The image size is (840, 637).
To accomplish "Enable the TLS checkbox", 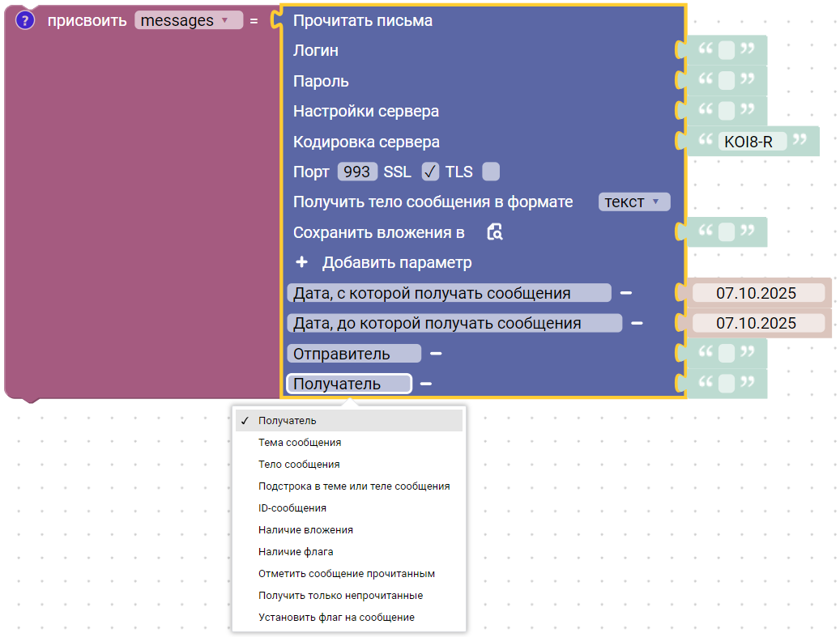I will click(x=490, y=172).
